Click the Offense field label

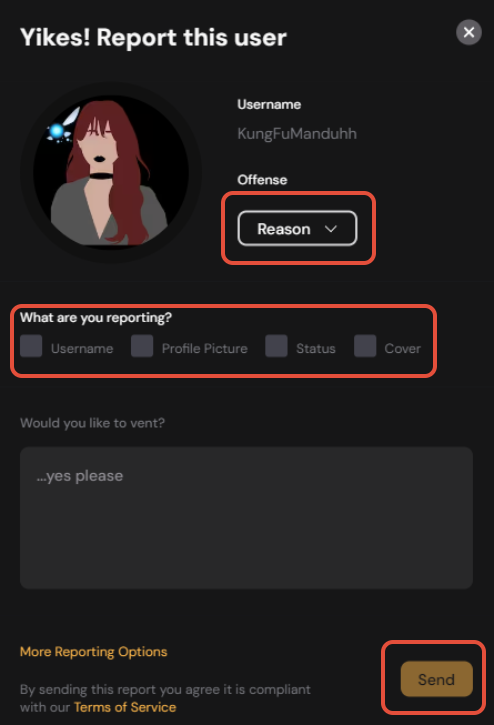(x=262, y=180)
